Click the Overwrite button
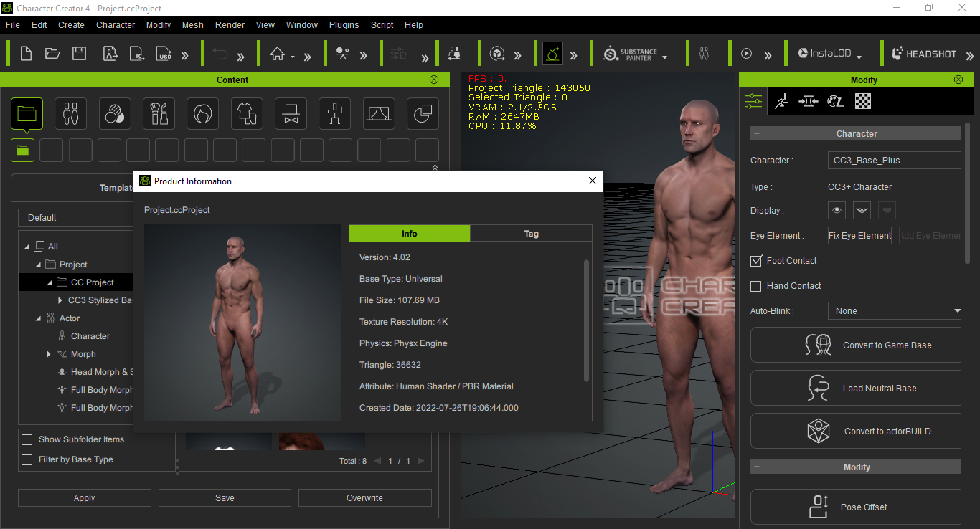 (364, 498)
